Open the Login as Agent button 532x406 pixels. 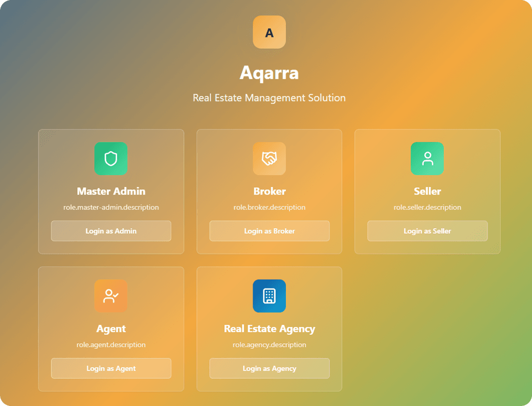(x=111, y=369)
